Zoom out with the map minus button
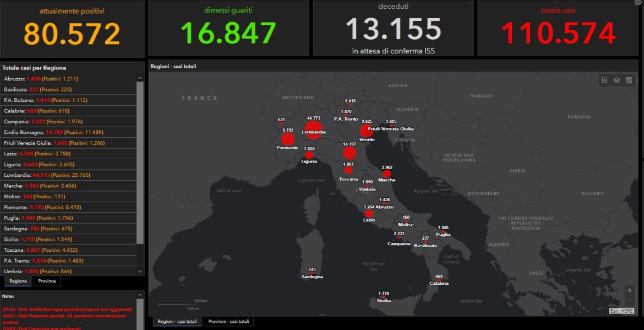 click(x=630, y=300)
